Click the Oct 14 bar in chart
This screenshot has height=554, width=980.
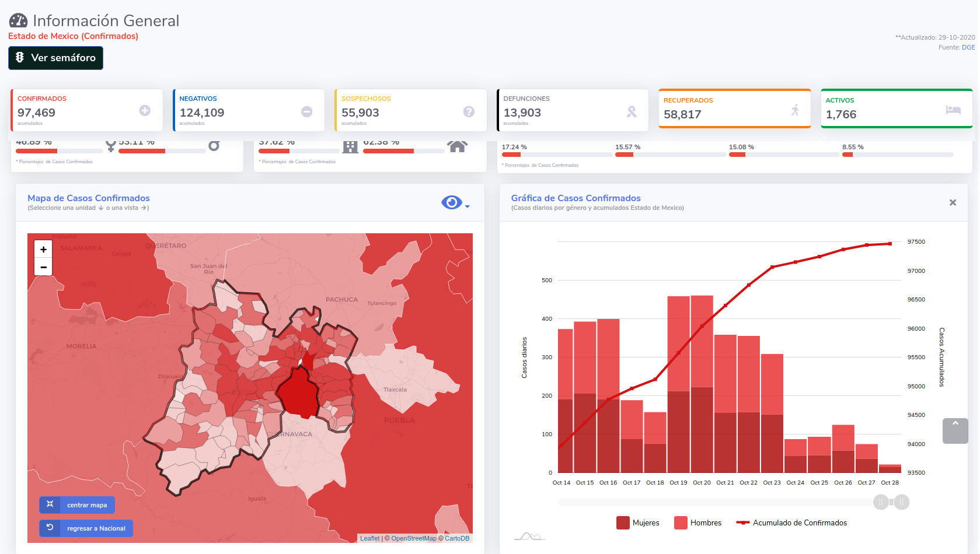pos(565,401)
